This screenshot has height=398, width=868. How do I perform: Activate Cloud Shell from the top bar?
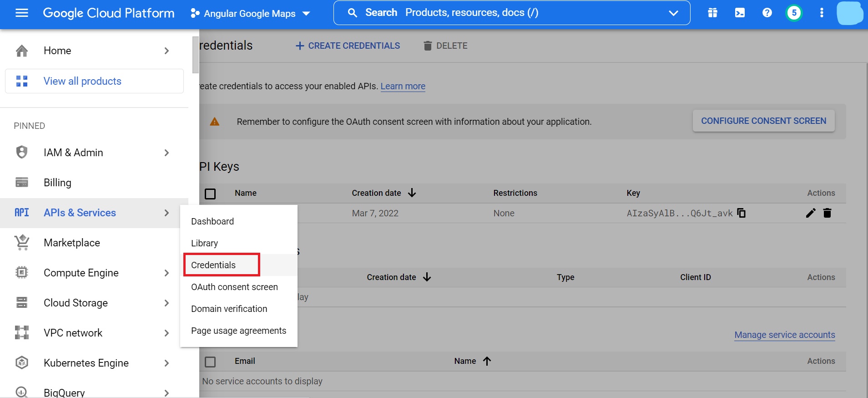click(x=740, y=13)
